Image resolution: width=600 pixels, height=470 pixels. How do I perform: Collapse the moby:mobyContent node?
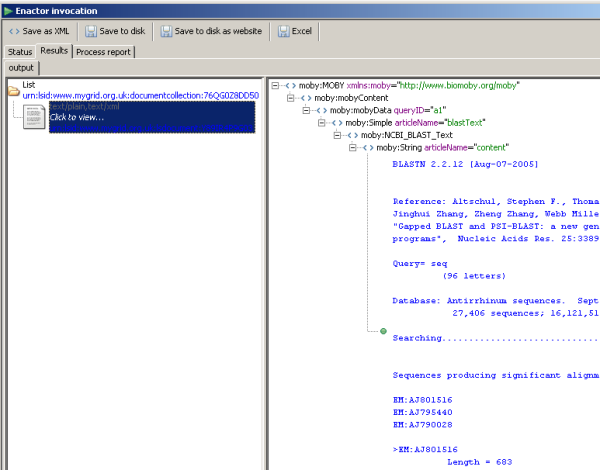coord(291,98)
